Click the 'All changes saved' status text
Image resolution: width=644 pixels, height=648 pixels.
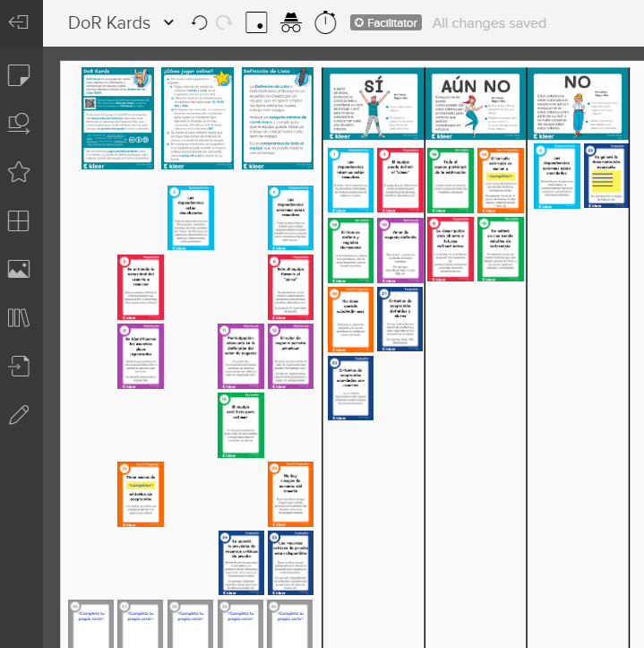[489, 23]
